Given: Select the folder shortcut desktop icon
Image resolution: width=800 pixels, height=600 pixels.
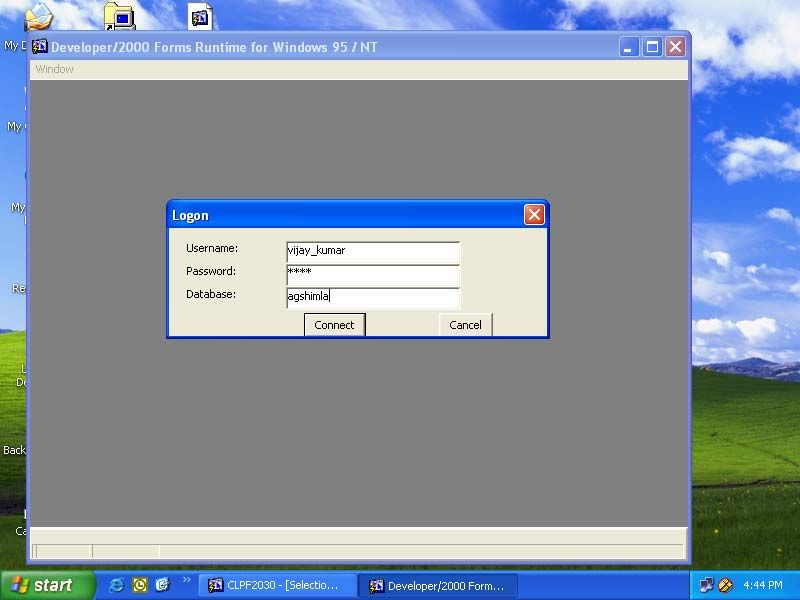Looking at the screenshot, I should [x=119, y=16].
